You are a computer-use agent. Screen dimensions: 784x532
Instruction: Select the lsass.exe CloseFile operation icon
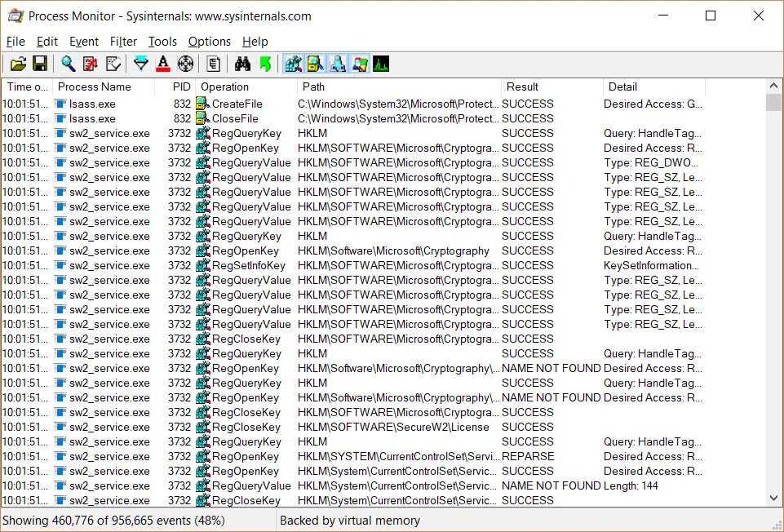[x=202, y=118]
